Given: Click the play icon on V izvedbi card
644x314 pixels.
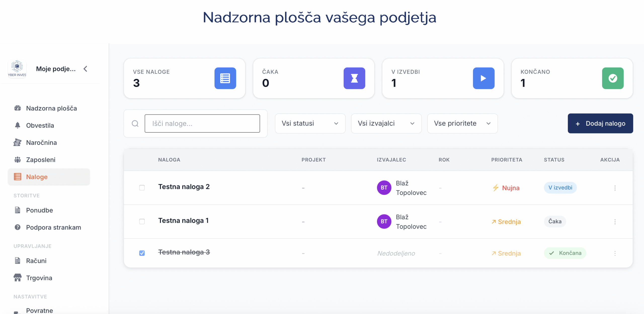Looking at the screenshot, I should (x=483, y=78).
